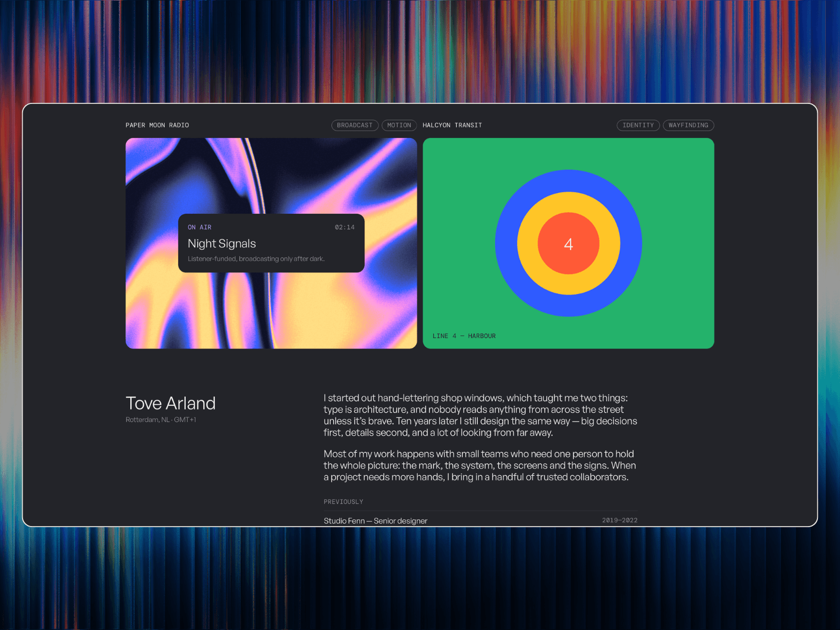Click the PAPER MOON RADIO project title
840x630 pixels.
click(x=157, y=125)
